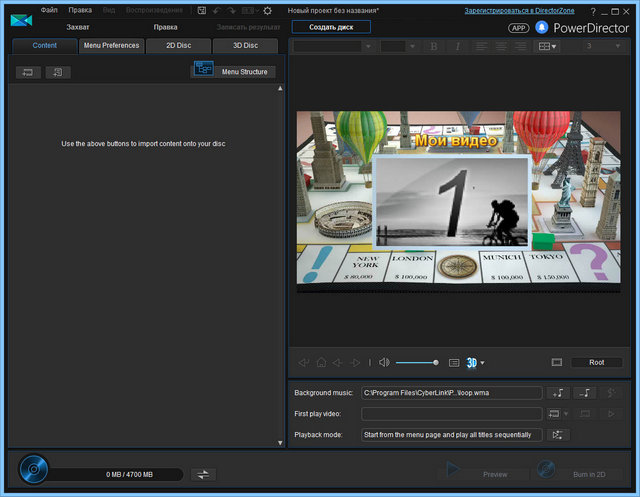Open the font name dropdown
640x497 pixels.
333,46
